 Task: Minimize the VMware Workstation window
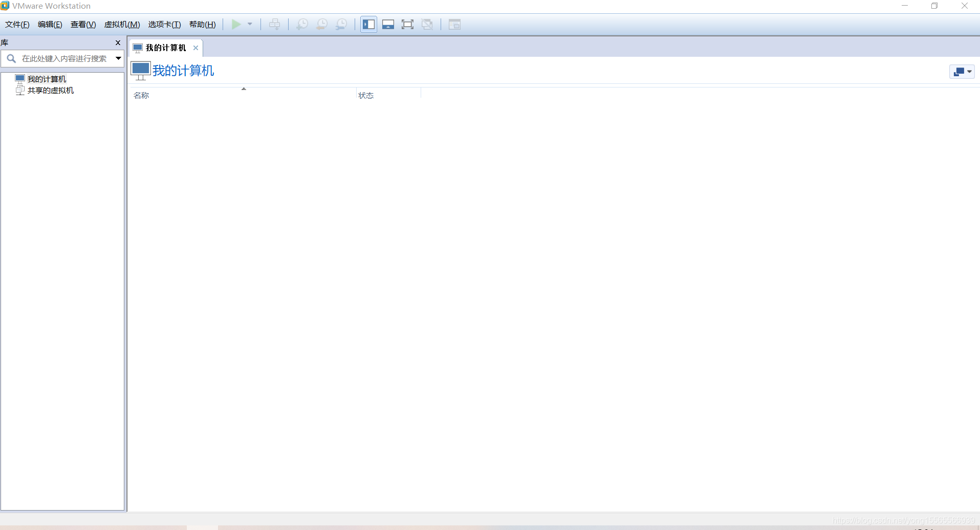point(905,6)
